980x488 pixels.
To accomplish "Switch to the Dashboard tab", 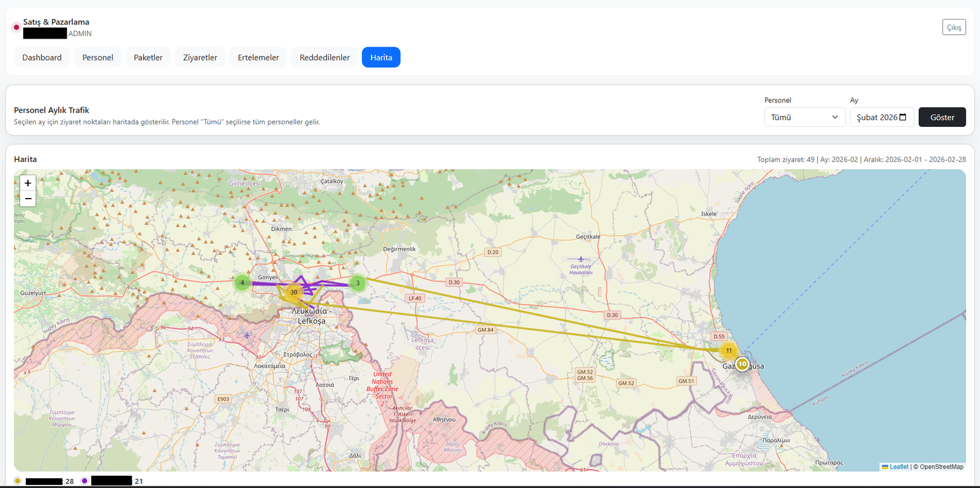I will click(x=42, y=58).
